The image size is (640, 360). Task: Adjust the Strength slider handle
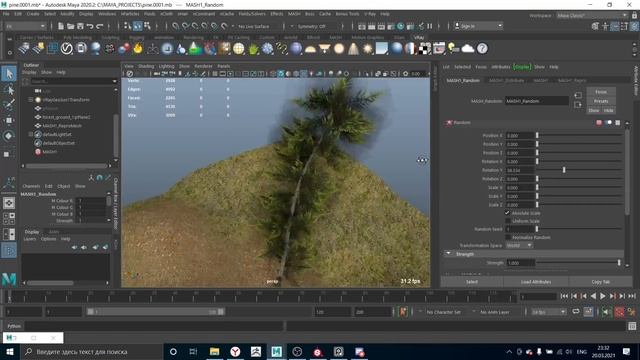point(619,263)
